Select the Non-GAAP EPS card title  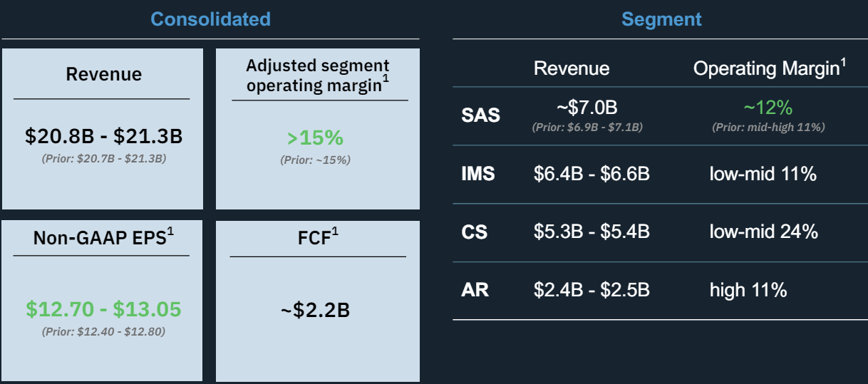(x=103, y=238)
